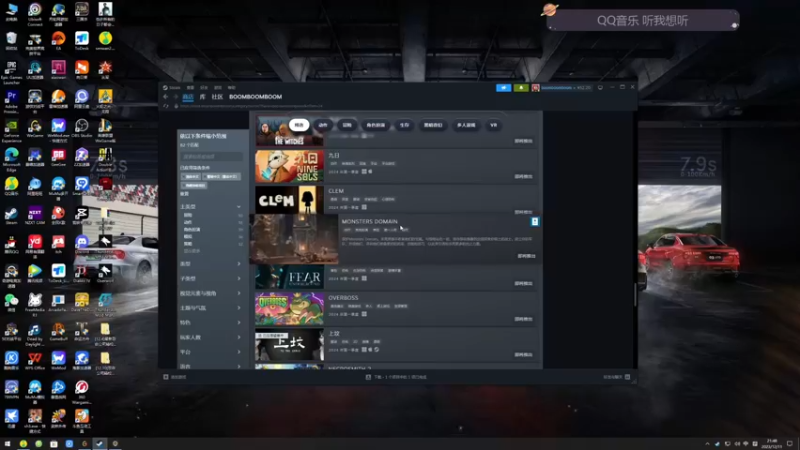Open the BOOMBOOMBOOM profile tab
The height and width of the screenshot is (450, 800).
tap(255, 97)
